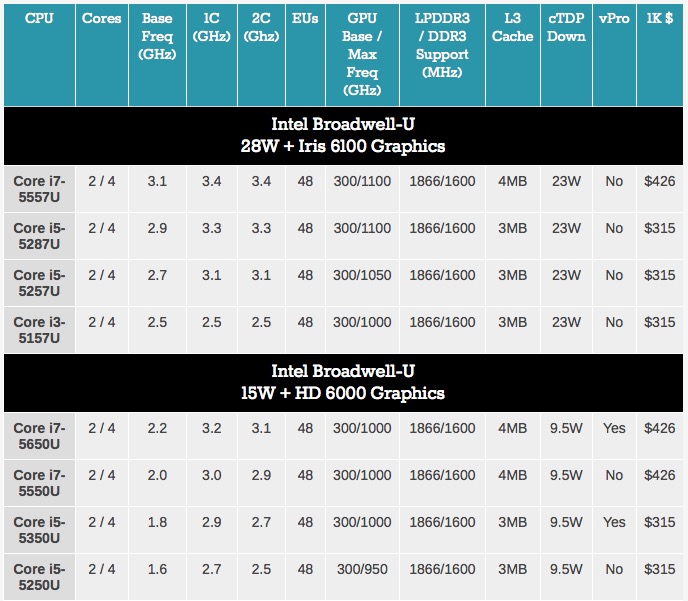Click the vPro column header
The image size is (688, 601).
[614, 19]
